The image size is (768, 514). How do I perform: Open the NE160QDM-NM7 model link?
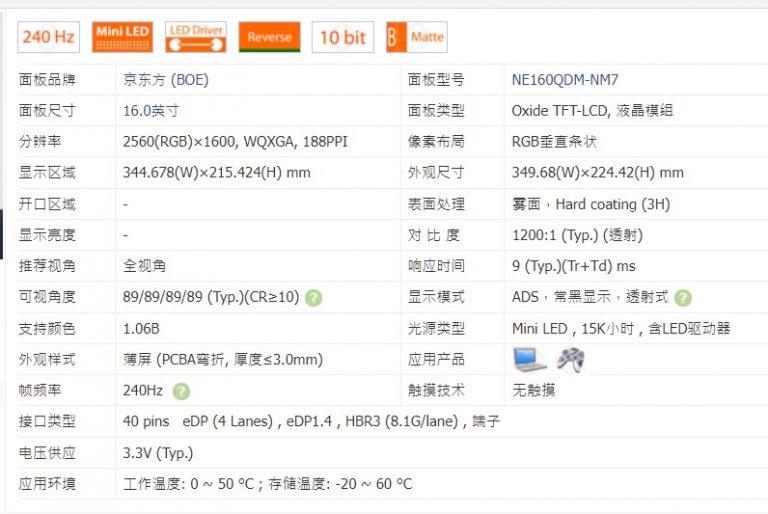565,79
